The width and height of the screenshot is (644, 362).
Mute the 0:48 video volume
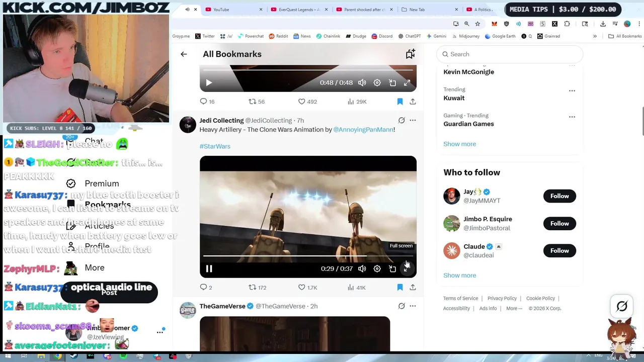coord(362,83)
